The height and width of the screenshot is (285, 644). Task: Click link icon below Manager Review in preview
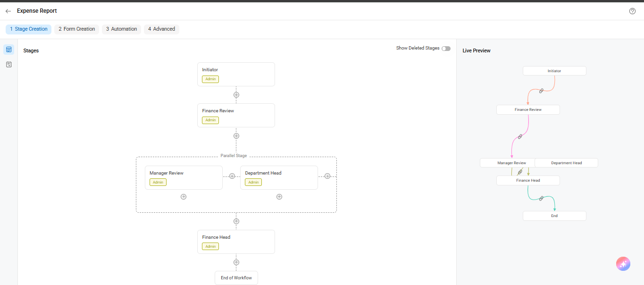[520, 172]
